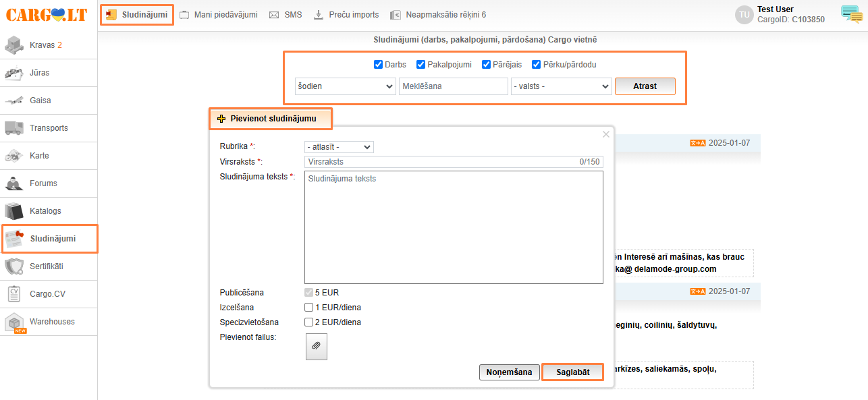
Task: Select the Gaisa airplane icon
Action: (x=15, y=101)
